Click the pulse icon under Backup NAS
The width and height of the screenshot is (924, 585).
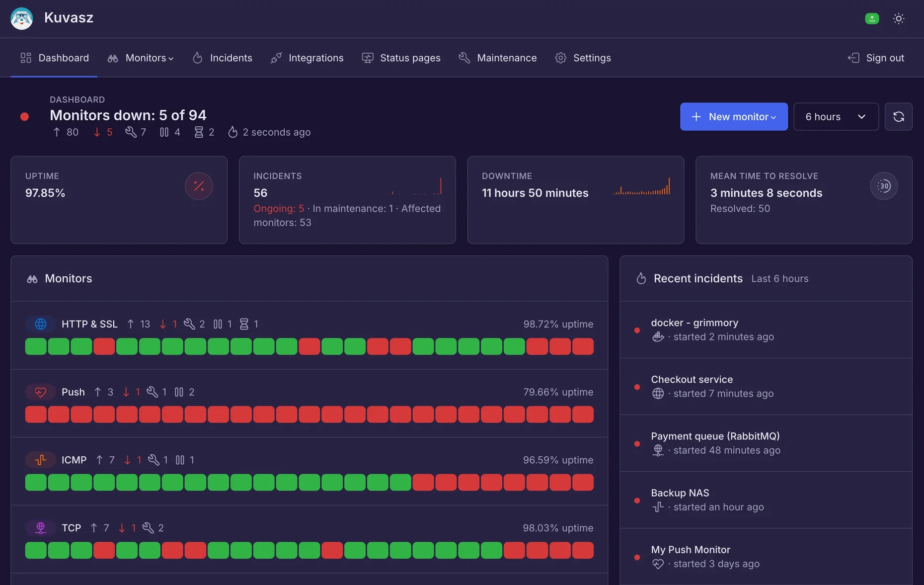658,507
